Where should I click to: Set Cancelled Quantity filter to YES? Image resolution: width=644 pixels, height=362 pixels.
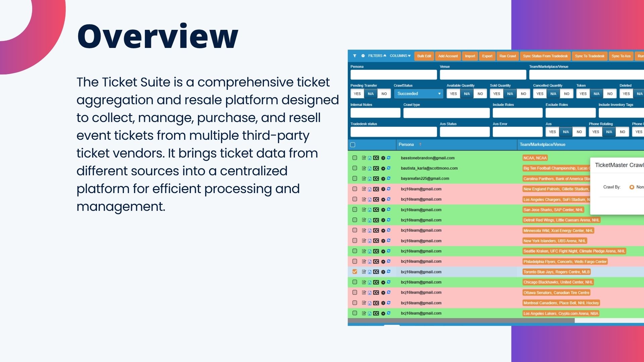pos(540,94)
